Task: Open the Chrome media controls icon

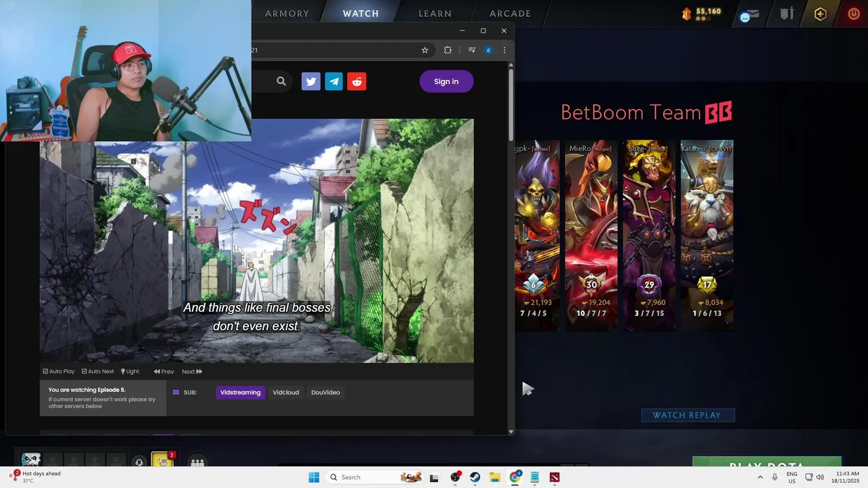Action: click(x=472, y=50)
